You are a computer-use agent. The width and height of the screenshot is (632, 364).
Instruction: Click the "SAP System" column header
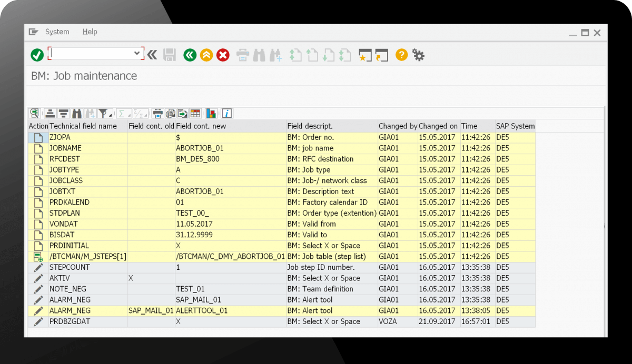pos(515,126)
